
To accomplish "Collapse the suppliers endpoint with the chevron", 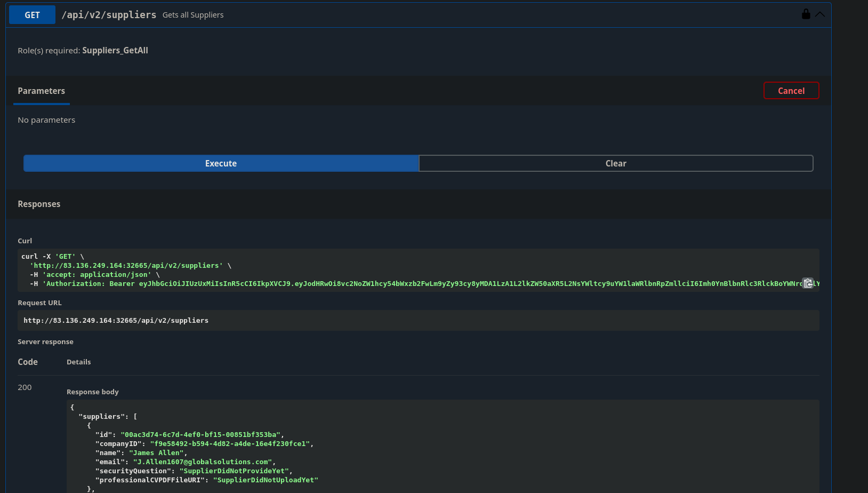I will [820, 14].
